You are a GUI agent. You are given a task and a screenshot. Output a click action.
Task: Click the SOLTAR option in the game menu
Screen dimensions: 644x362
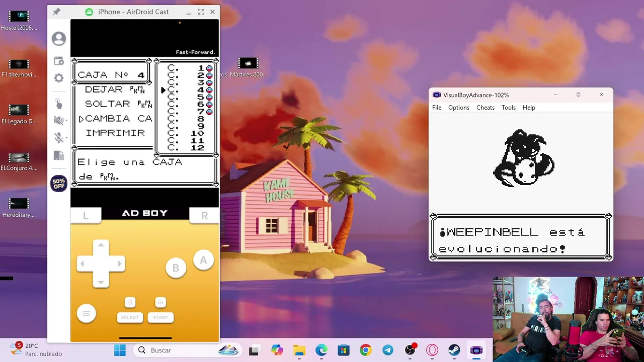118,104
